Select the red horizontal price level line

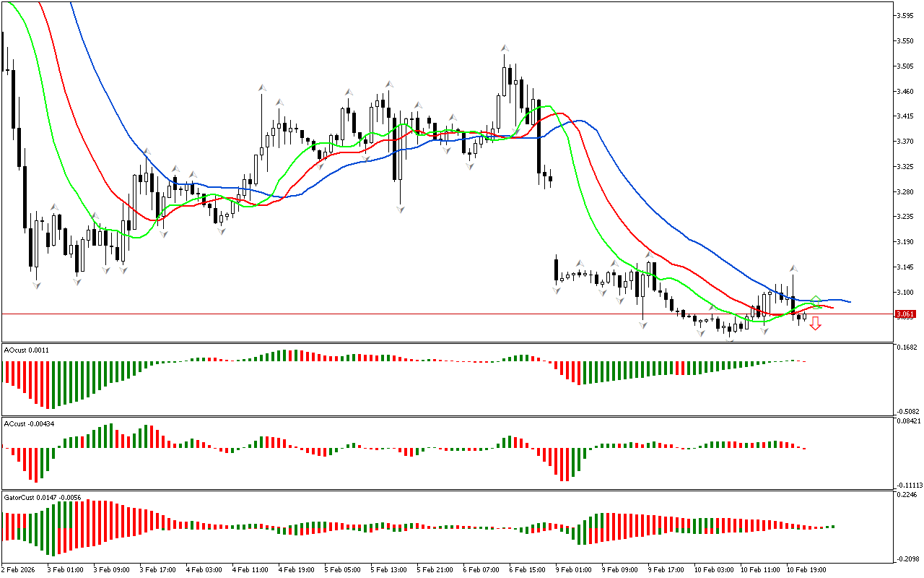[433, 314]
